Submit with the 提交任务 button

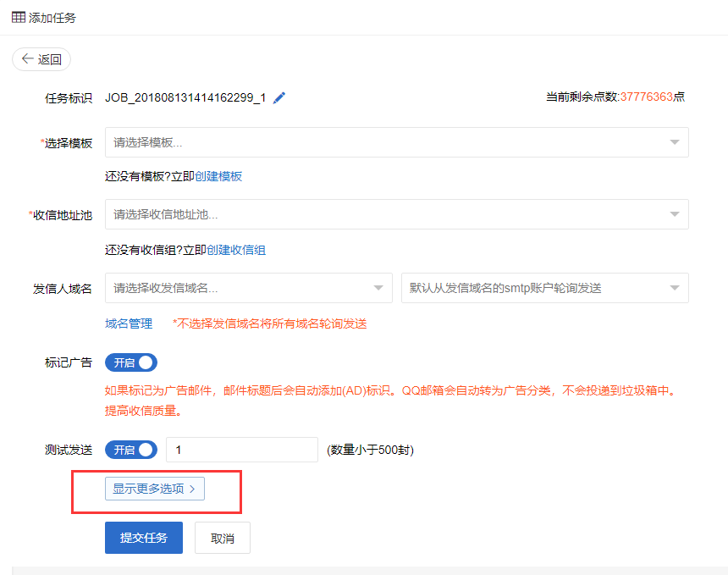pyautogui.click(x=144, y=538)
